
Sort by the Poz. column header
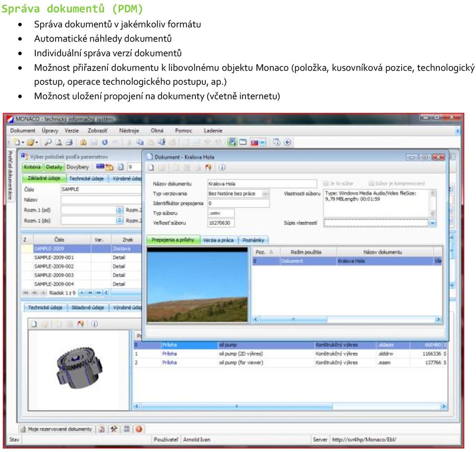[x=267, y=252]
